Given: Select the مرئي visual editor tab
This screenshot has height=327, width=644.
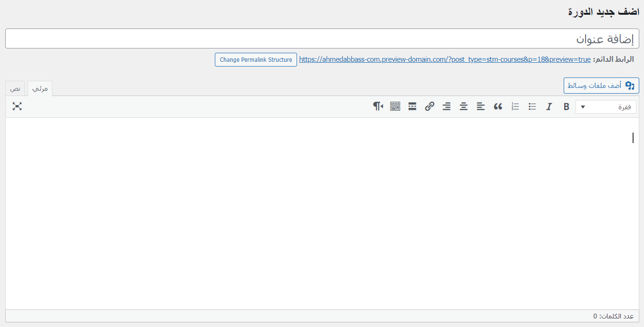Looking at the screenshot, I should 40,89.
